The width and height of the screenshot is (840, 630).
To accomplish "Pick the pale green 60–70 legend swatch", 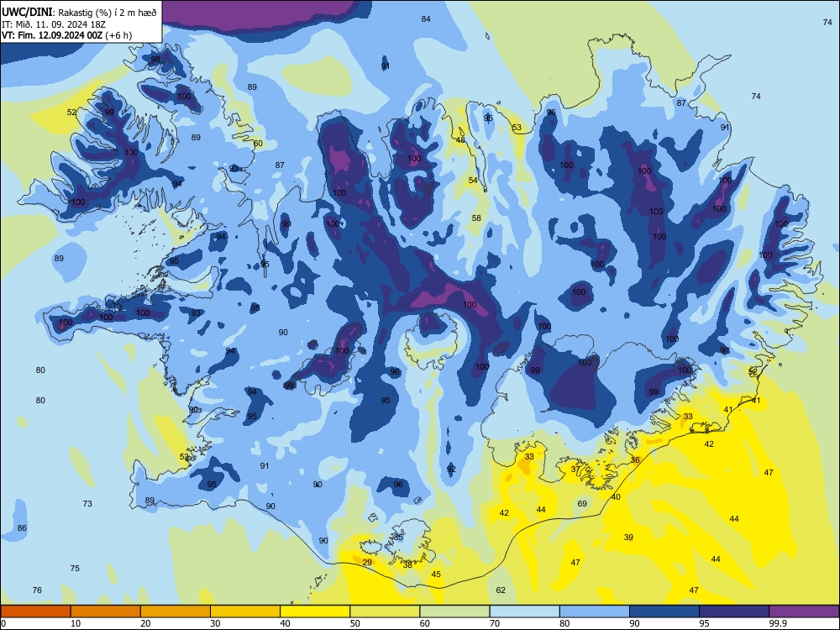I will point(454,612).
